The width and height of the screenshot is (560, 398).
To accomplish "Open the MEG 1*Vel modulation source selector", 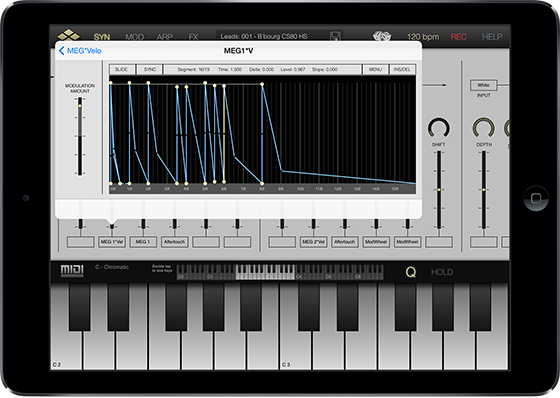I will pyautogui.click(x=112, y=242).
